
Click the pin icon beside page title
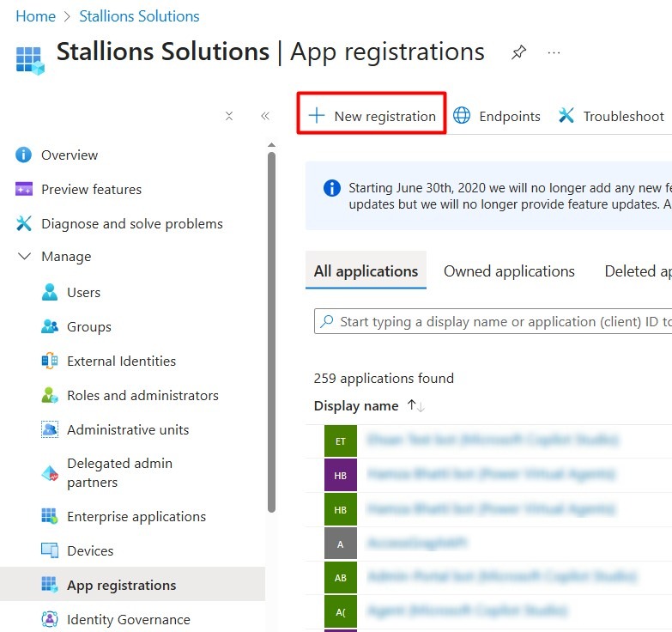coord(518,52)
